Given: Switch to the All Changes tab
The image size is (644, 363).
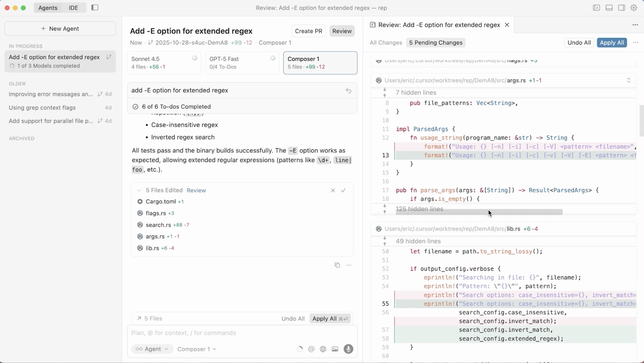Looking at the screenshot, I should point(386,43).
